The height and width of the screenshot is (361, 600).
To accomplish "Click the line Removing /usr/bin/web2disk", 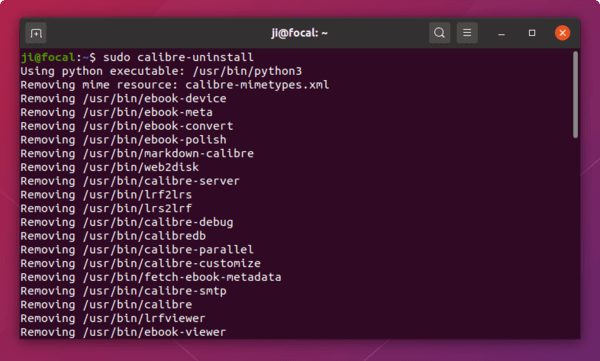I will tap(110, 167).
